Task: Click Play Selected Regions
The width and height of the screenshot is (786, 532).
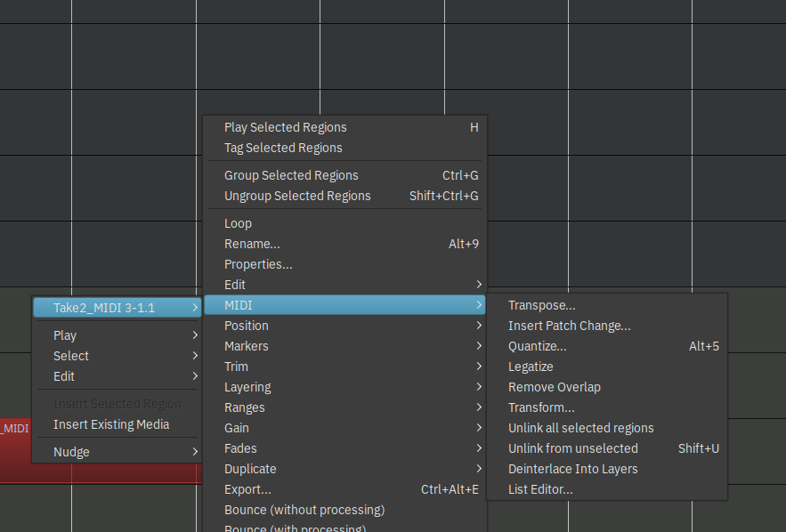Action: coord(285,127)
